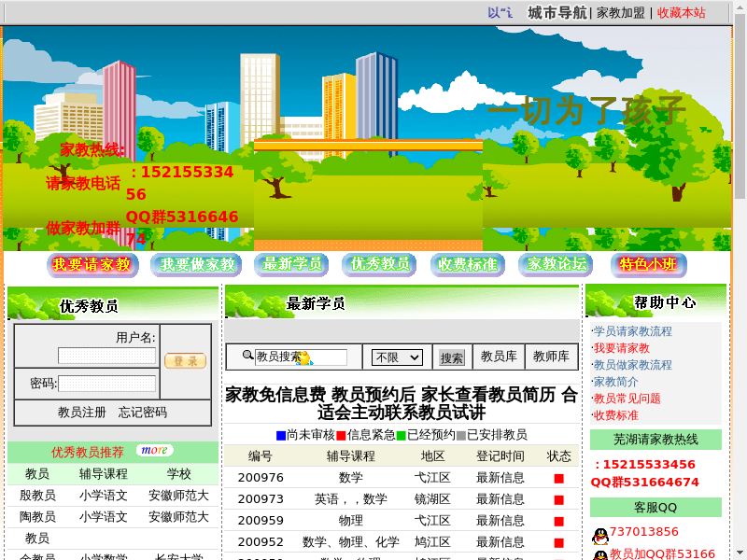Click 弋江区 cell in row 200959
The height and width of the screenshot is (560, 747).
click(432, 520)
